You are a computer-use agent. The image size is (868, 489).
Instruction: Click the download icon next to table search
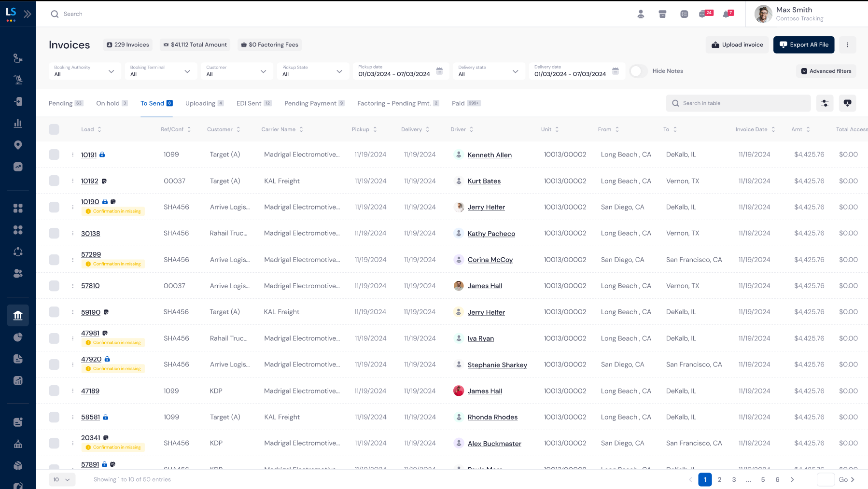pyautogui.click(x=847, y=103)
